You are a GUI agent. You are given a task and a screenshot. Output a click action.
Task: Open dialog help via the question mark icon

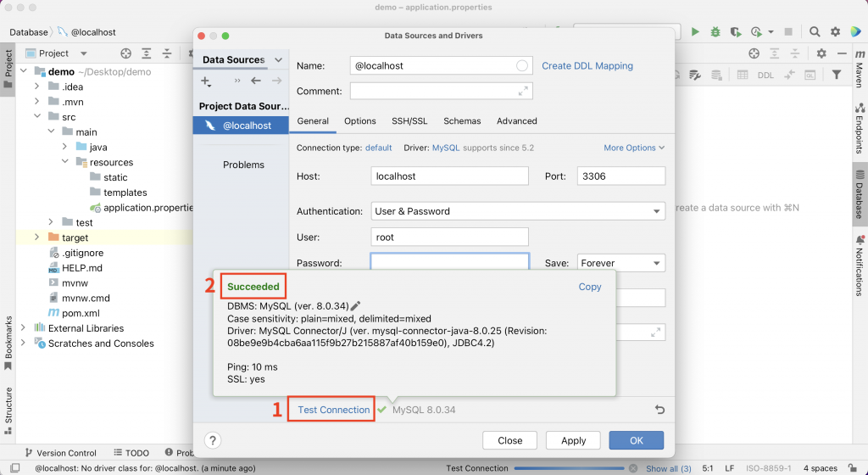tap(213, 440)
